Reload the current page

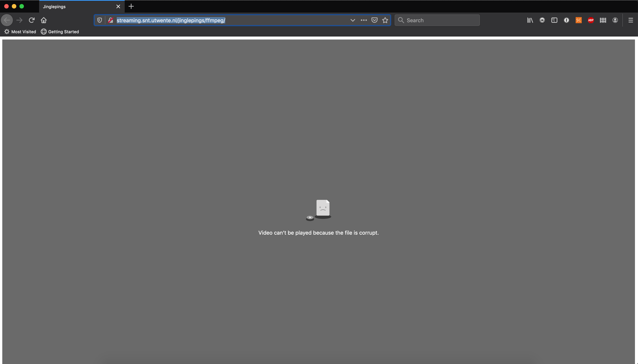point(32,20)
